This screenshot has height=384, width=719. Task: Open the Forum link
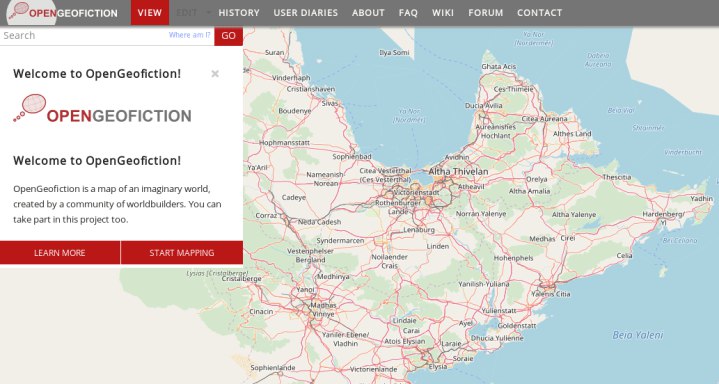(x=486, y=13)
